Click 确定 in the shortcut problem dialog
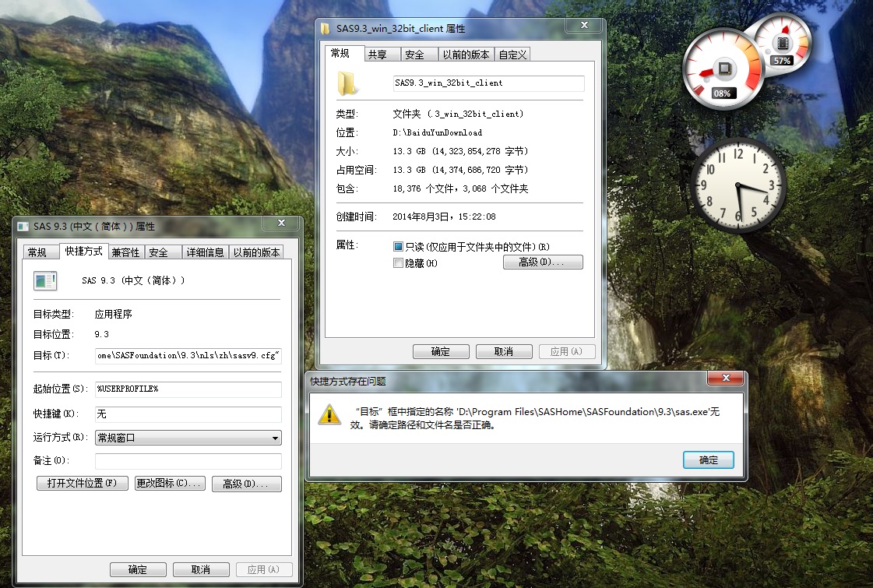This screenshot has width=873, height=588. pos(708,460)
